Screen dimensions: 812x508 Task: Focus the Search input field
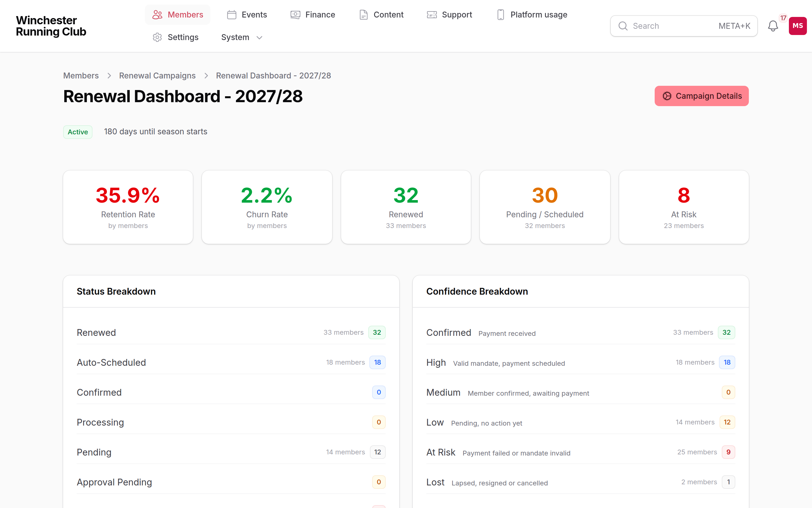[x=684, y=26]
